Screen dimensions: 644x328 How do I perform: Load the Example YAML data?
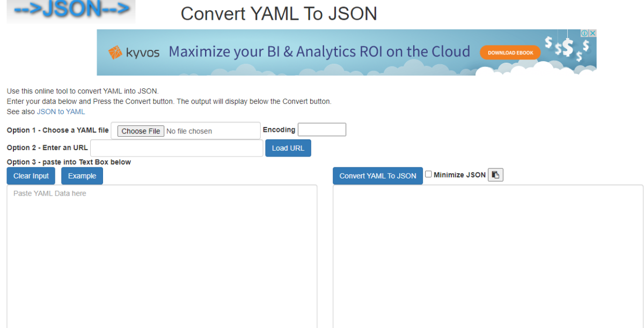click(82, 175)
